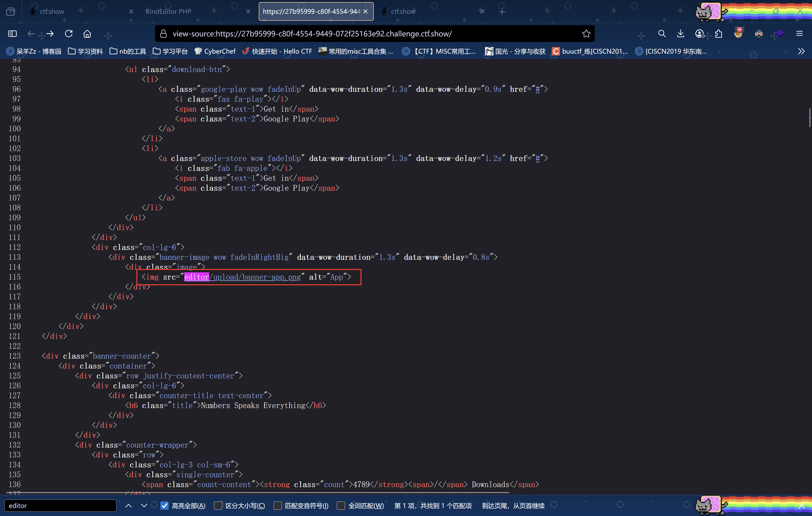Enable the match case checkbox
Screen dimensions: 812x516
(x=218, y=505)
